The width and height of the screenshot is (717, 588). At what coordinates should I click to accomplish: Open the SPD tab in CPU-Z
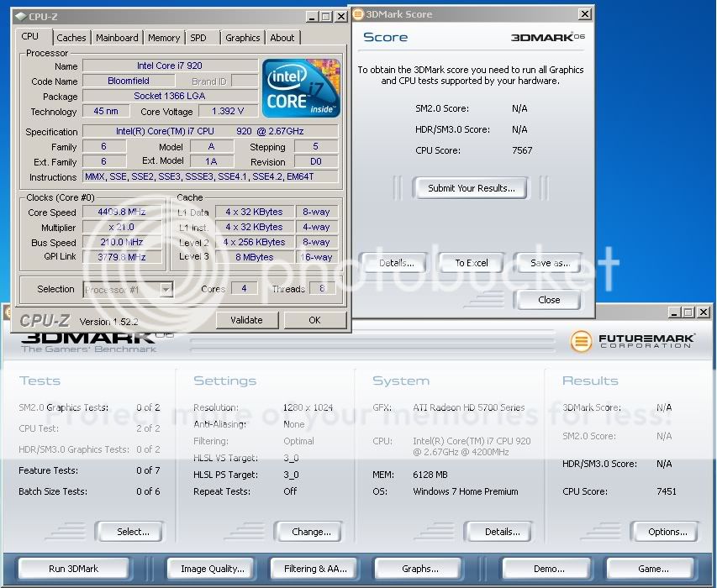click(198, 38)
